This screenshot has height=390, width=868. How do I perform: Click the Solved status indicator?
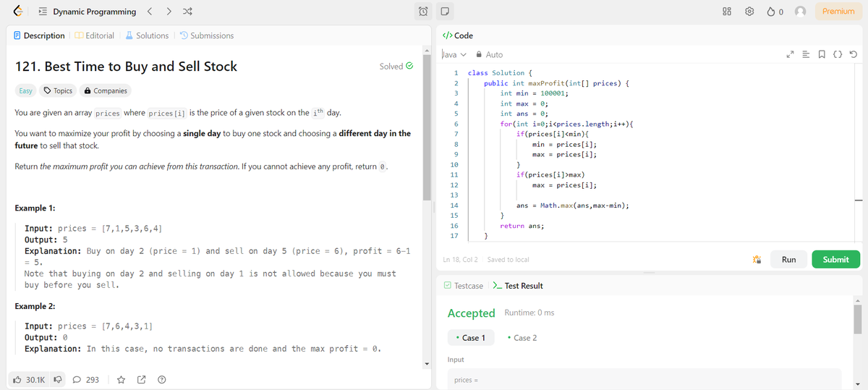pyautogui.click(x=396, y=66)
